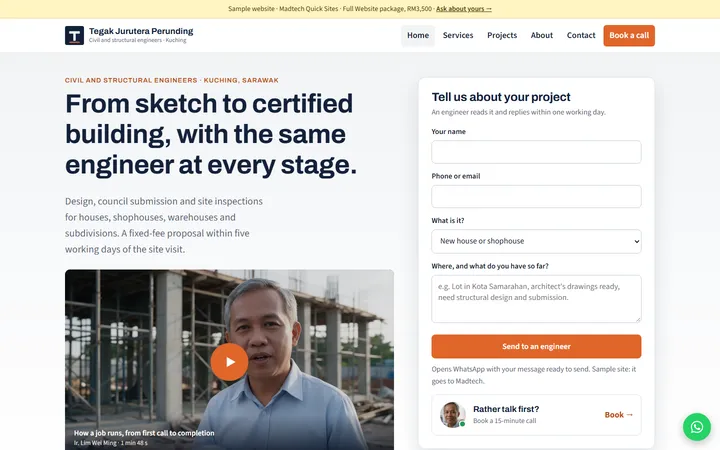The width and height of the screenshot is (720, 450).
Task: Click the Book arrow link
Action: (x=619, y=415)
